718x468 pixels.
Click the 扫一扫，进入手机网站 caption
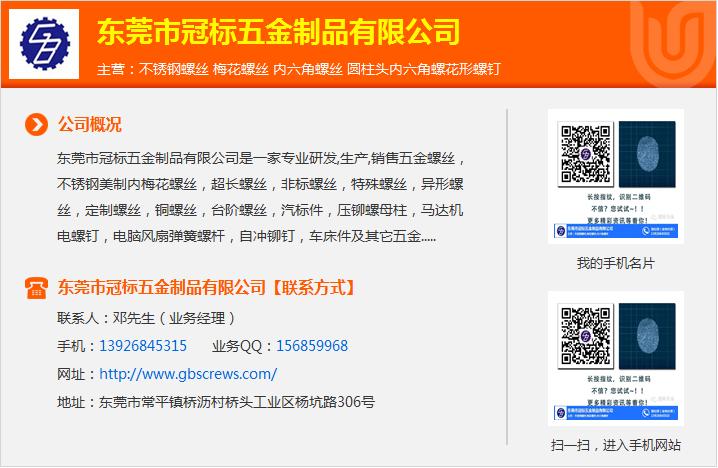[x=615, y=446]
